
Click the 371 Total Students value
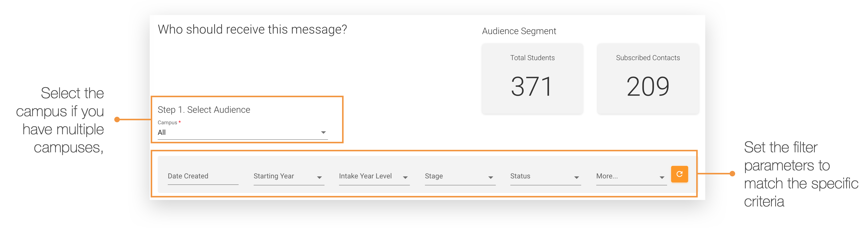coord(532,86)
